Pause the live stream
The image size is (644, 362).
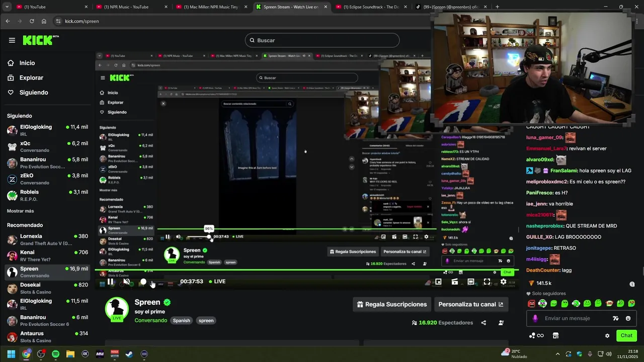[x=110, y=282]
